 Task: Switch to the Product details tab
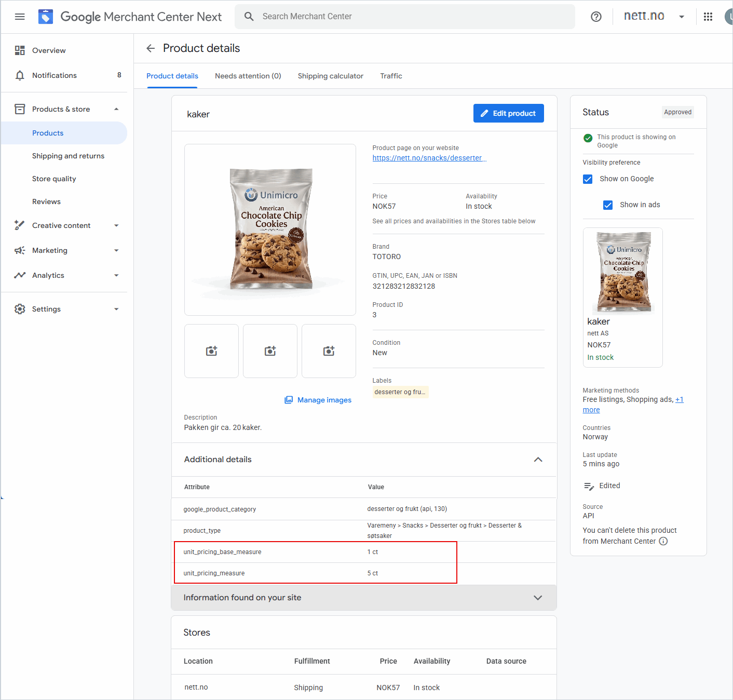tap(172, 76)
